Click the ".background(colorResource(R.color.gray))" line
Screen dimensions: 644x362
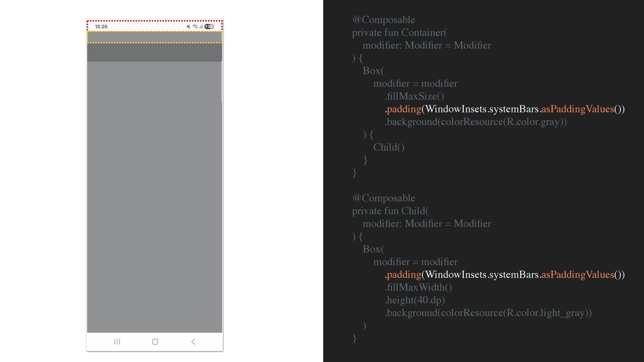click(x=476, y=122)
